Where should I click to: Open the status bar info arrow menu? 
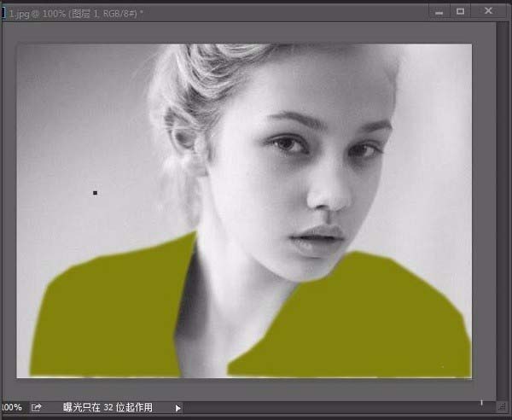(177, 408)
